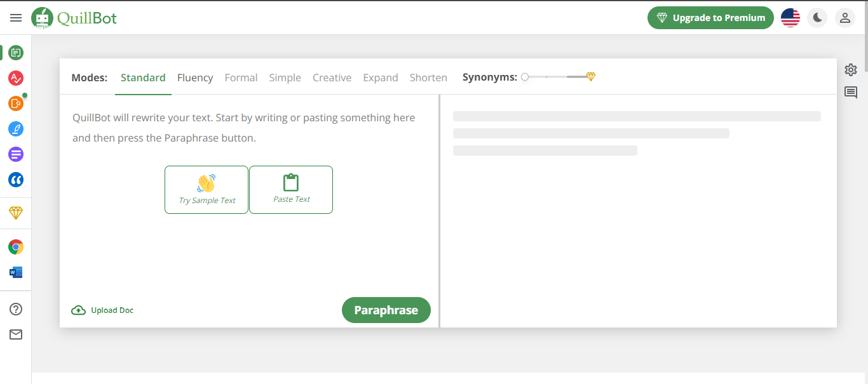Switch to Creative mode
Screen dimensions: 868x384
click(332, 77)
